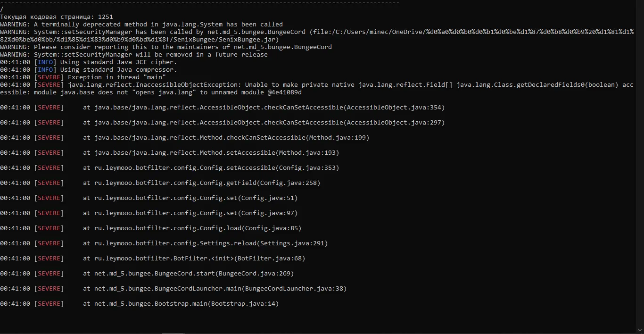644x334 pixels.
Task: Click the BotFilter.<init> stack trace line
Action: [153, 259]
